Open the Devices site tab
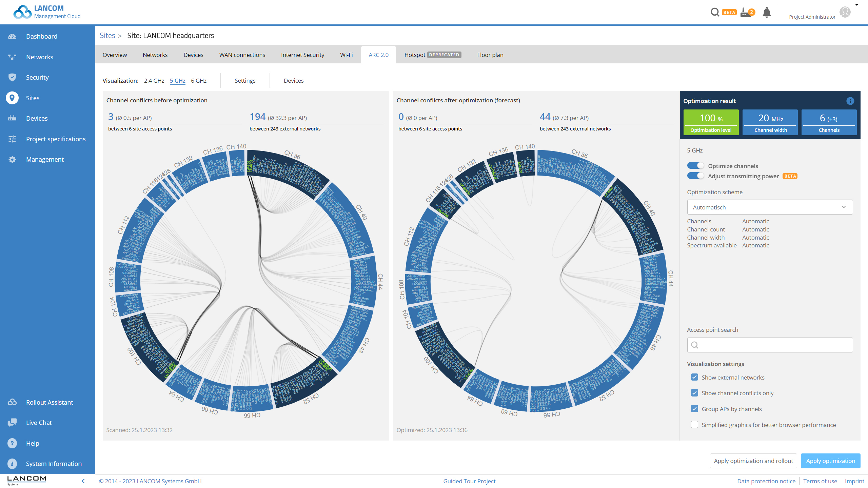868x488 pixels. (193, 55)
